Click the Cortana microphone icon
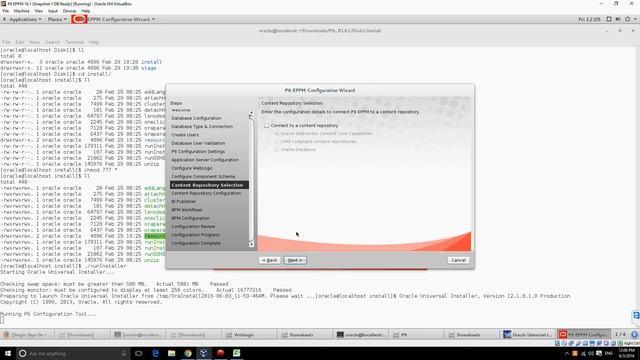The image size is (640, 360). pos(124,353)
